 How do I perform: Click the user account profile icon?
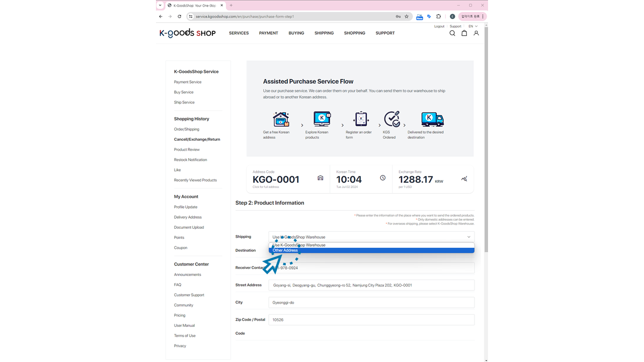coord(476,33)
